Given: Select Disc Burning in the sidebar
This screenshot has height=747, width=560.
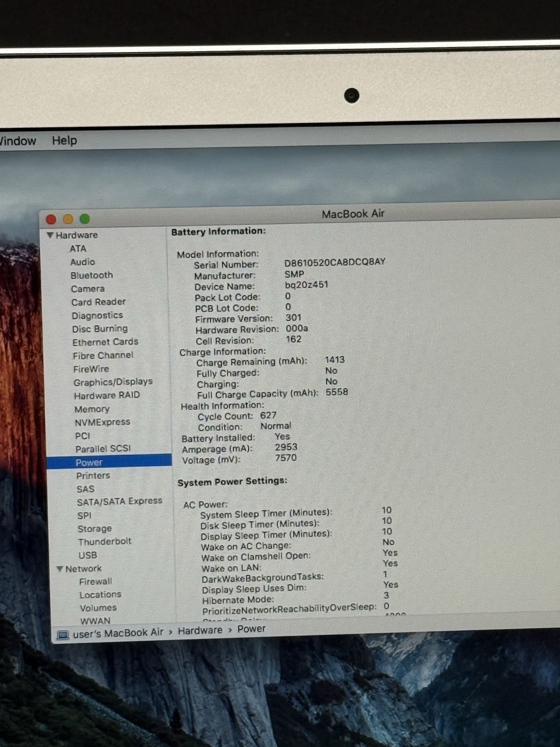Looking at the screenshot, I should click(100, 329).
